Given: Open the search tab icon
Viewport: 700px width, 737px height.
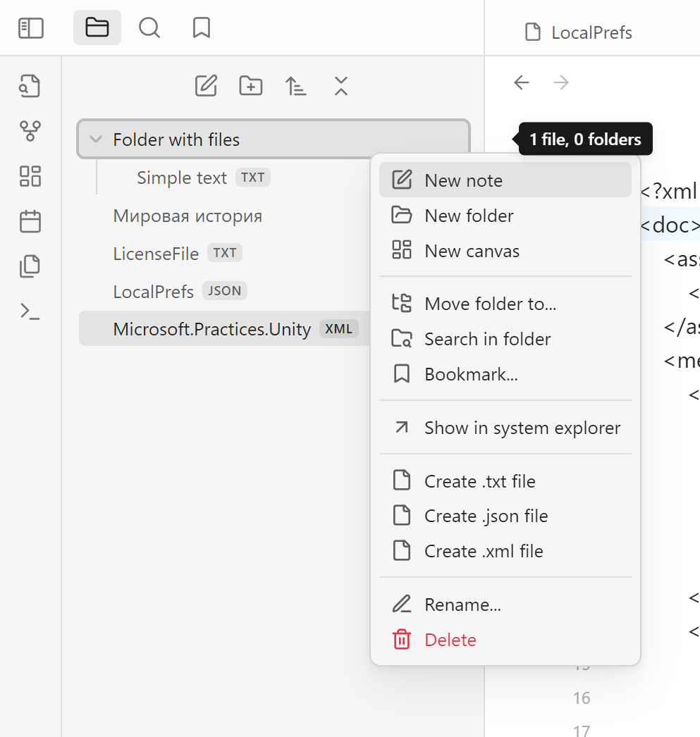Looking at the screenshot, I should pos(149,27).
